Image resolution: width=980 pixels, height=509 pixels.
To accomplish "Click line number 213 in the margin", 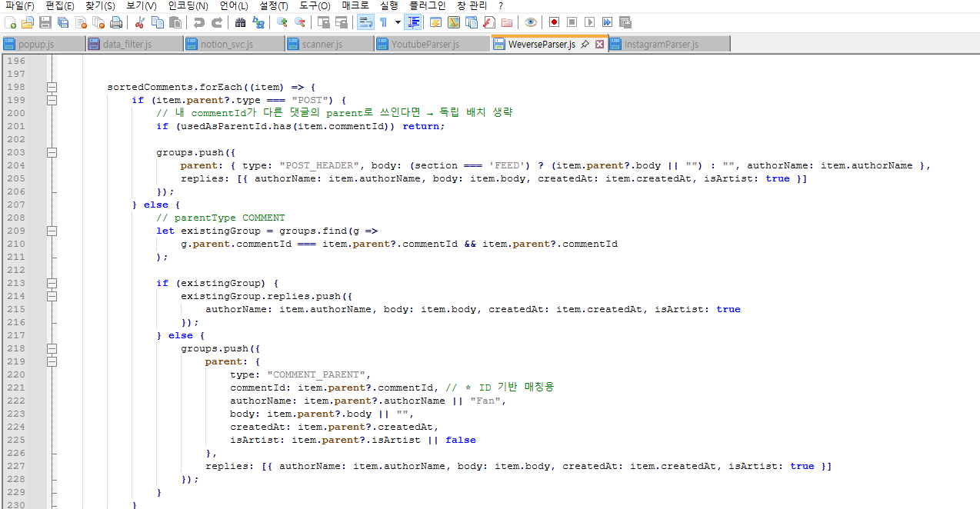I will [15, 283].
